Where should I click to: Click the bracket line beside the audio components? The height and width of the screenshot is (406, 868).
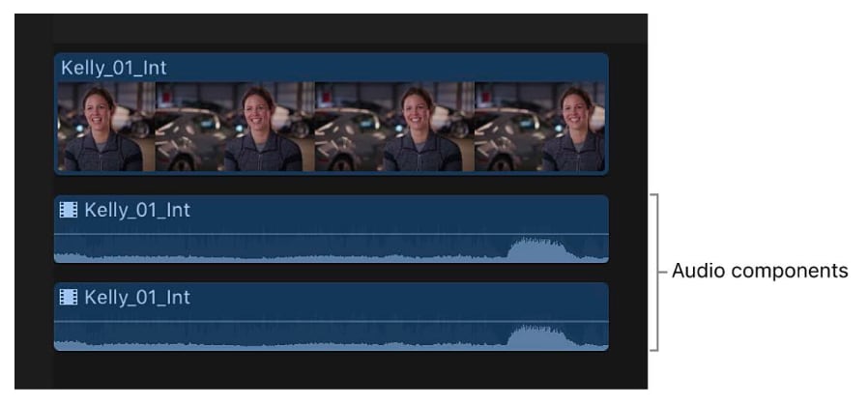[656, 272]
